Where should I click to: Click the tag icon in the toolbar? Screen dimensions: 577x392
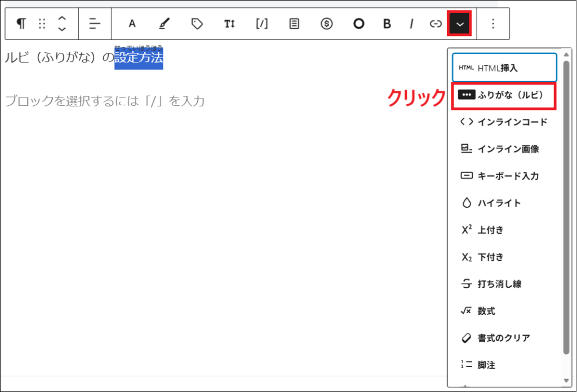pos(197,24)
